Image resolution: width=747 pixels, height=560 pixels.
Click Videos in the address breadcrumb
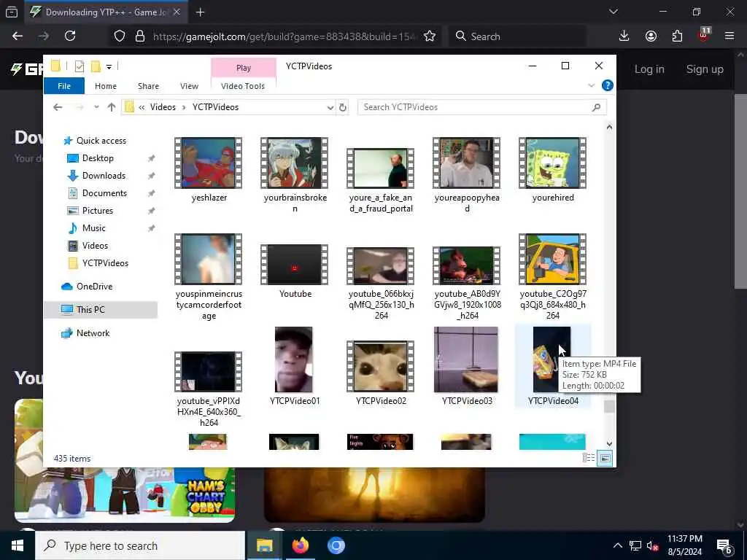coord(163,107)
